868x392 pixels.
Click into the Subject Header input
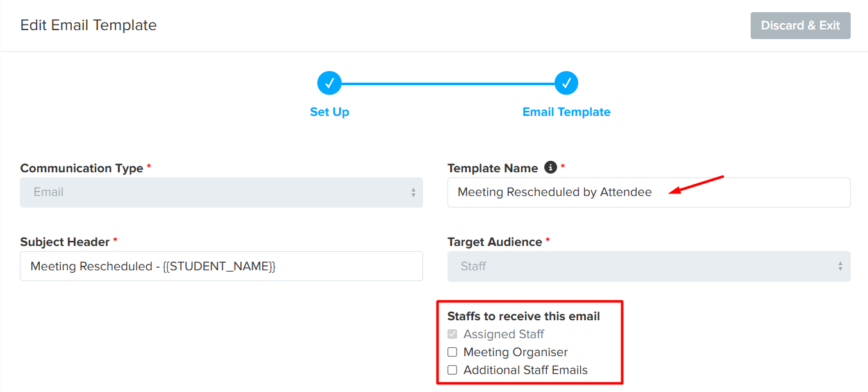point(221,266)
